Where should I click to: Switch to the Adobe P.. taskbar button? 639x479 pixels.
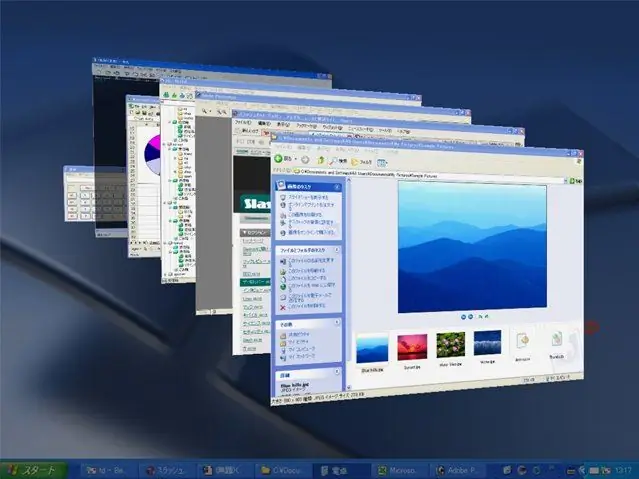(456, 471)
